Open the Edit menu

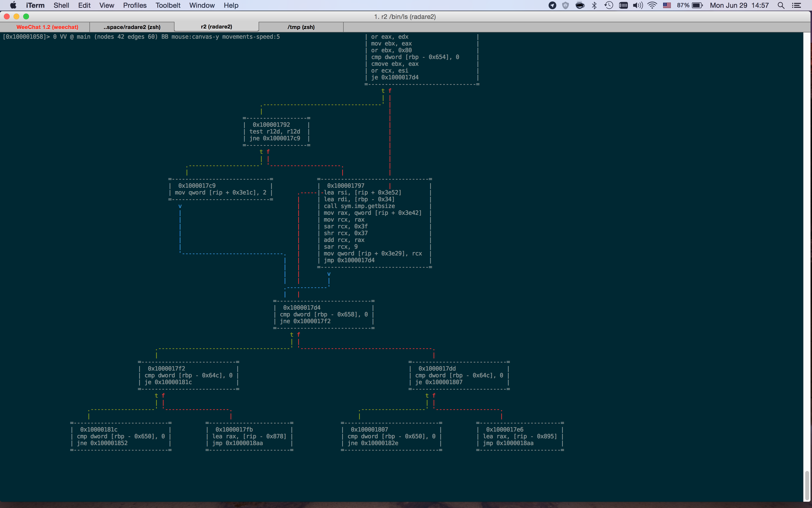pos(84,5)
